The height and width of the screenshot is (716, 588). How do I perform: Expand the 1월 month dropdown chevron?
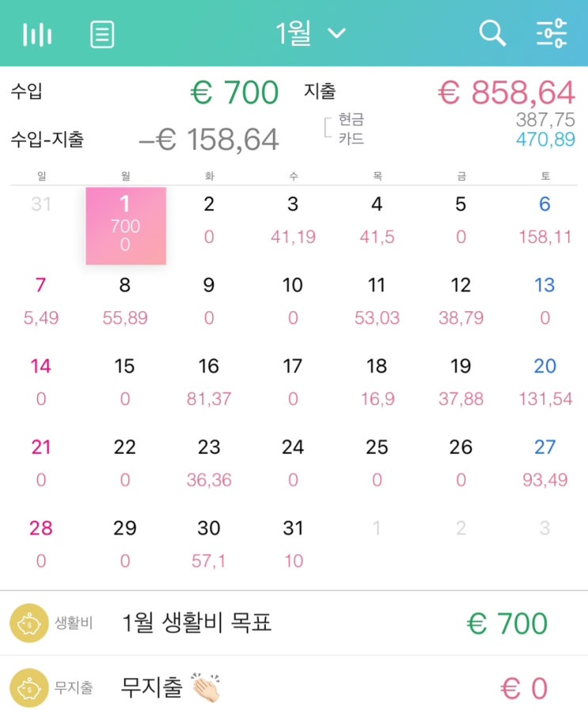pyautogui.click(x=336, y=33)
